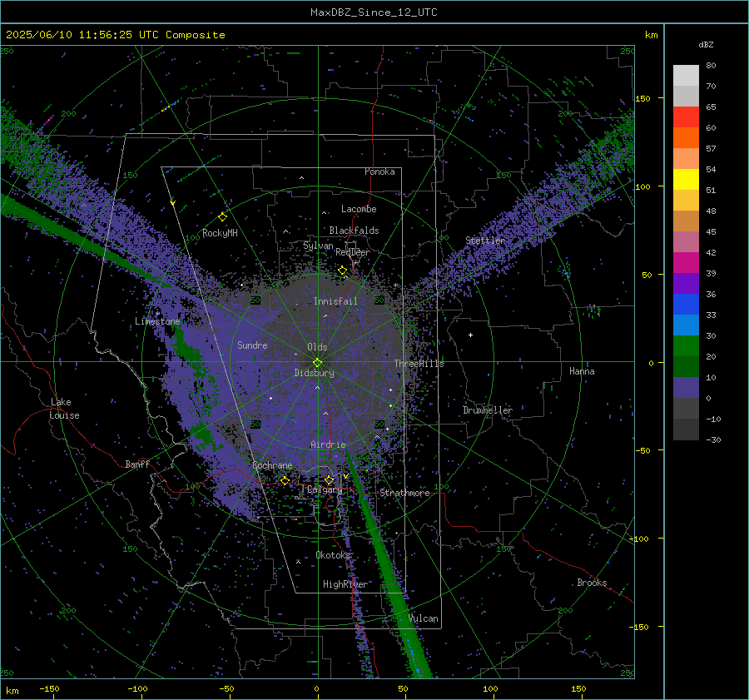
Task: Select the yellow diamond marker below RedDeer
Action: pos(342,271)
